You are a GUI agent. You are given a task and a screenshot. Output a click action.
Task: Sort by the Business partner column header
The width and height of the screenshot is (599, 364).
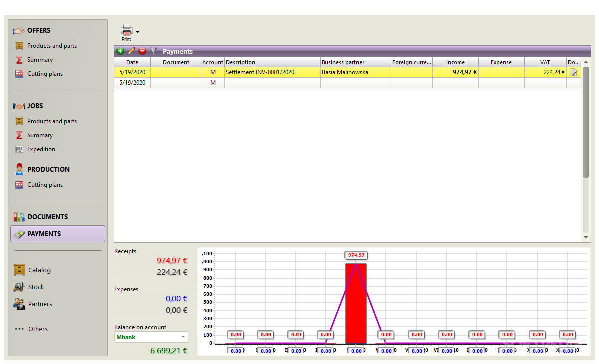tap(356, 62)
